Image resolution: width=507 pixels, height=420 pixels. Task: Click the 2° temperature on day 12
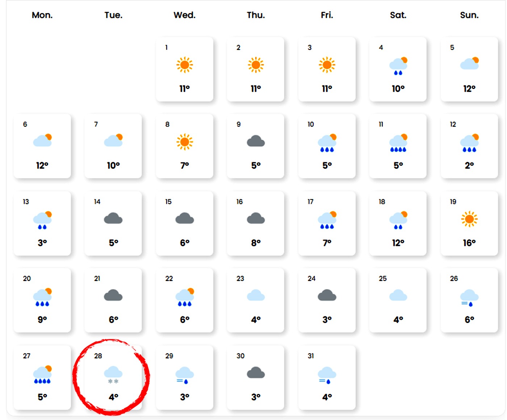tap(469, 165)
